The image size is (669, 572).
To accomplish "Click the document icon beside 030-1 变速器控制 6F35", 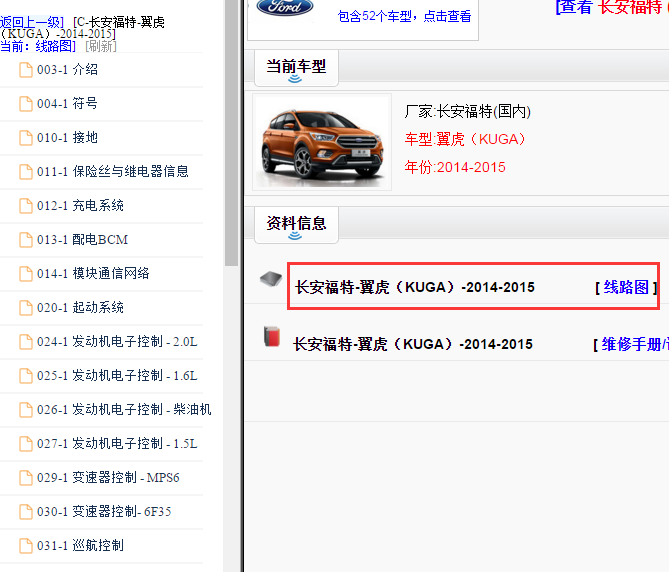I will coord(26,511).
